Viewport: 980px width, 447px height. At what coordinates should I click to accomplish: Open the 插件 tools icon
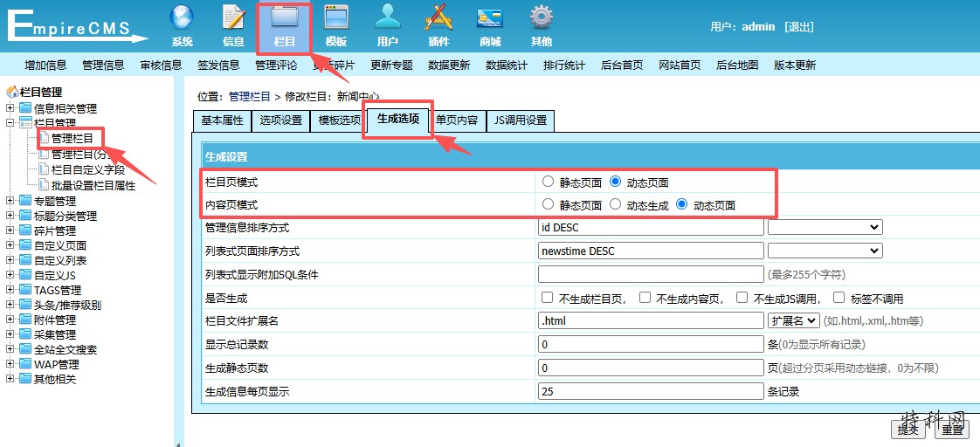coord(438,17)
